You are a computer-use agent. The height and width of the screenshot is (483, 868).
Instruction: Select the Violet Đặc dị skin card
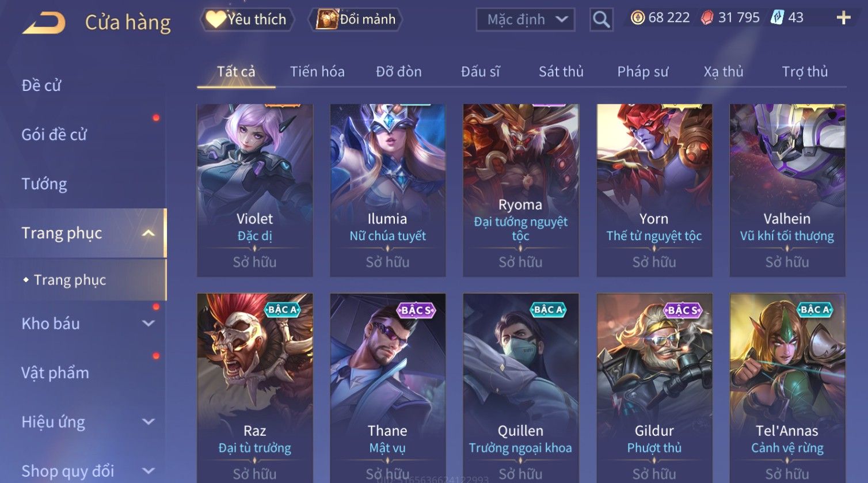tap(255, 191)
